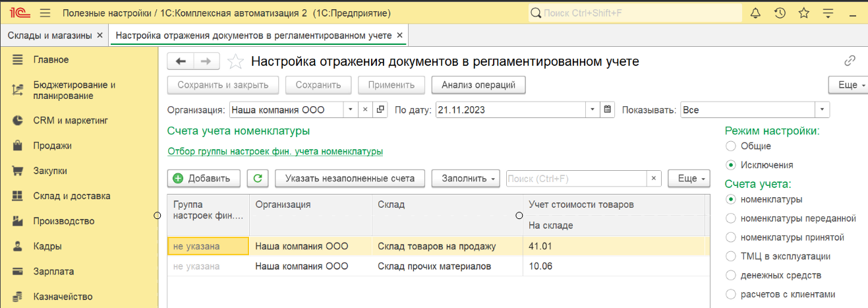Open the table toolbar Еще menu
Screen dimensions: 868x308
pyautogui.click(x=689, y=178)
